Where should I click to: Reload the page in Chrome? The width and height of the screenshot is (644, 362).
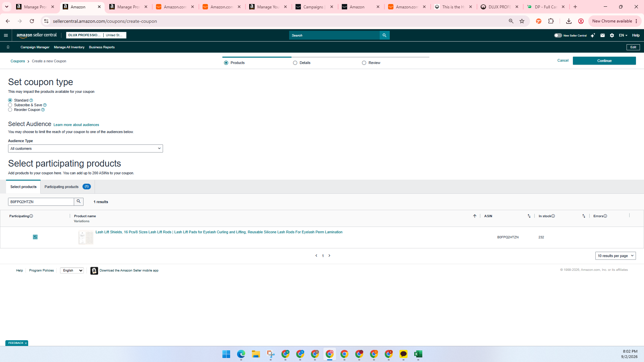tap(32, 21)
